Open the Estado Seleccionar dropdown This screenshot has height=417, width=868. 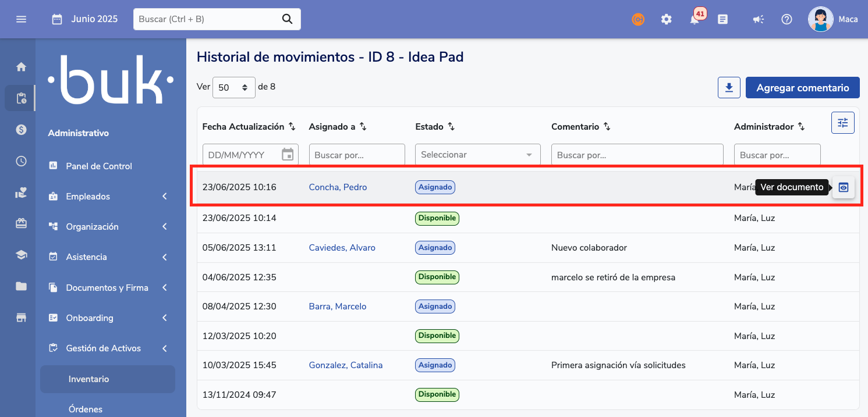tap(477, 155)
